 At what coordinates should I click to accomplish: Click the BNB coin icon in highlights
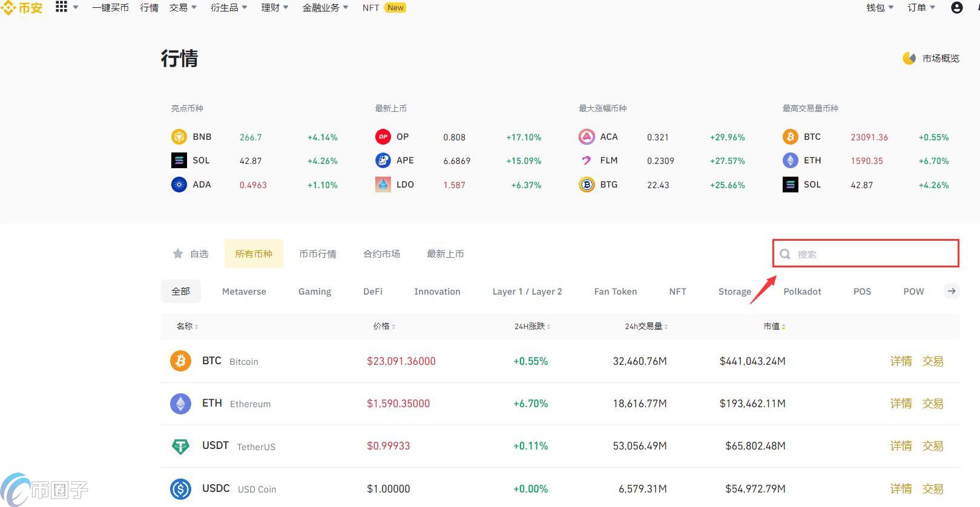(179, 137)
